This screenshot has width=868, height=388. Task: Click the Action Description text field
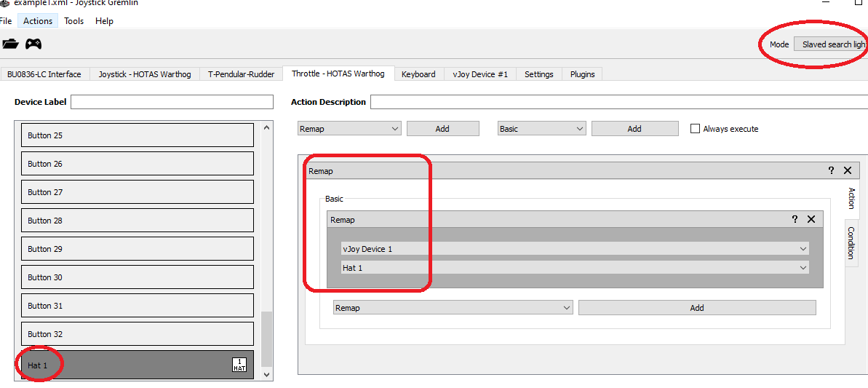tap(619, 102)
